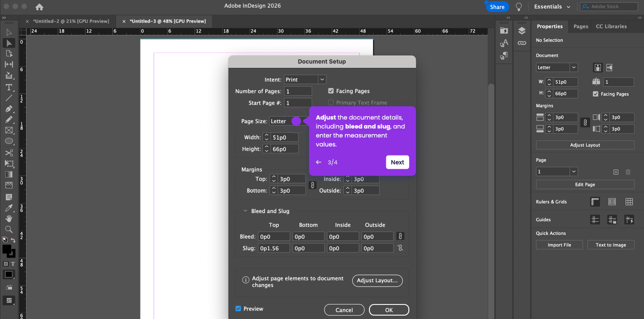Select the Gradient Feather tool
Image resolution: width=644 pixels, height=319 pixels.
click(9, 185)
